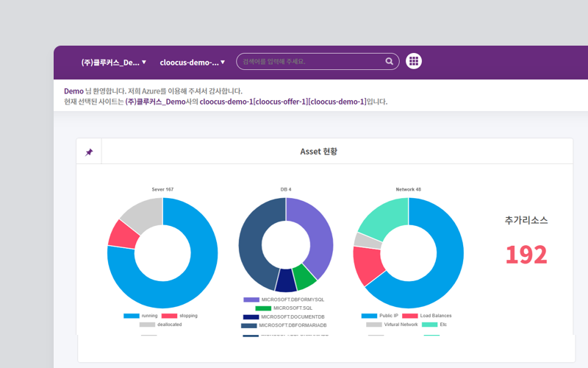Click the Asset 현황 panel title
Screen dimensions: 588x368
coord(318,152)
